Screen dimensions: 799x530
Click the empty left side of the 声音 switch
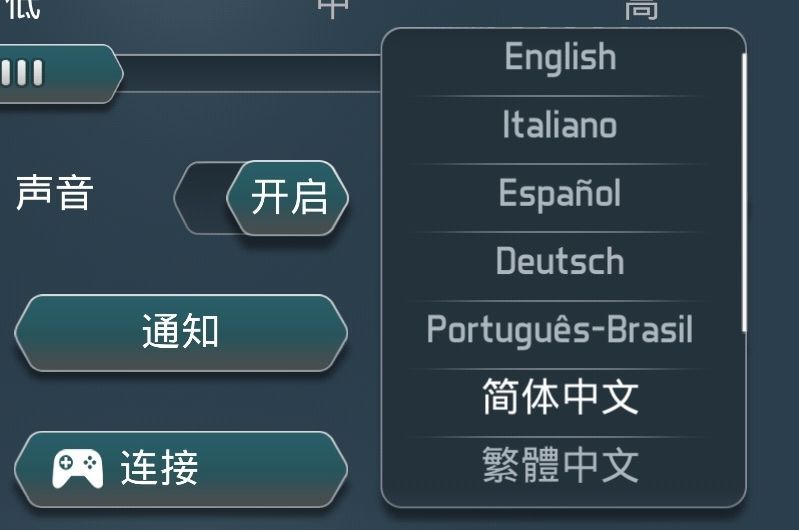[202, 197]
